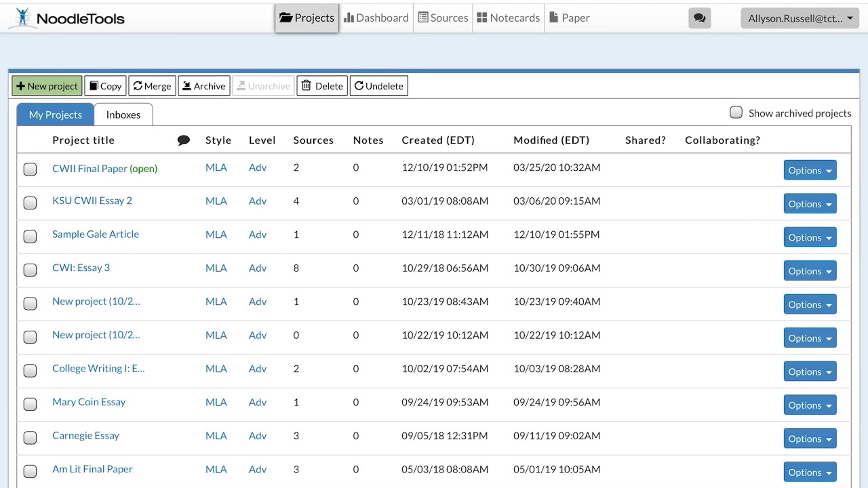The height and width of the screenshot is (488, 868).
Task: Open the comments speech bubble icon
Action: (700, 18)
